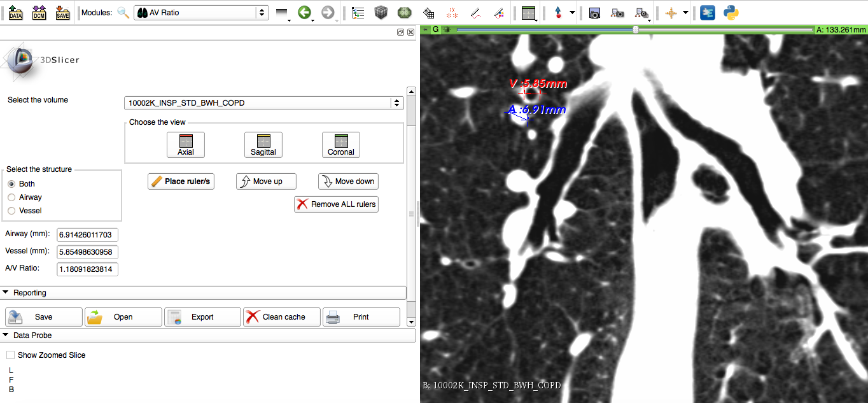Click the screenshot capture camera icon

pos(594,13)
